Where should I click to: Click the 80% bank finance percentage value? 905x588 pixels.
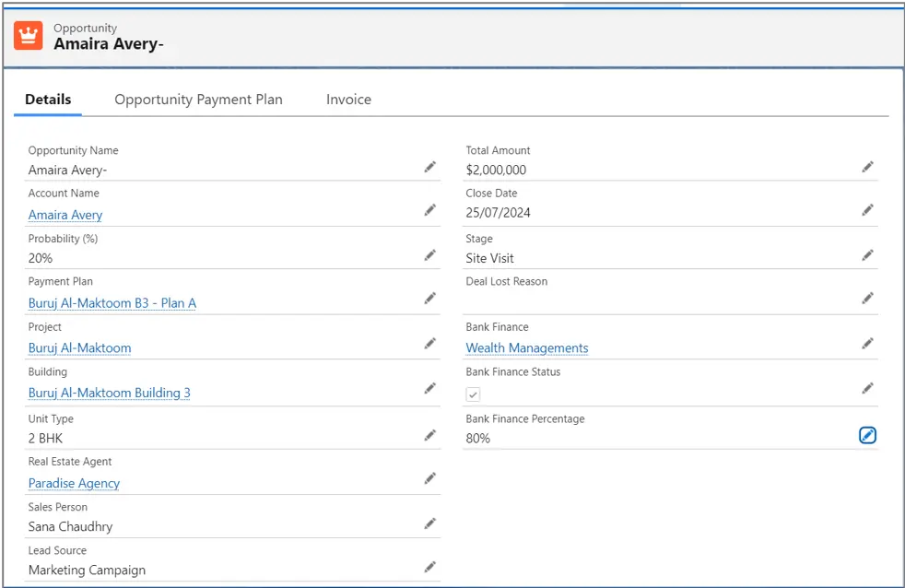[x=478, y=438]
